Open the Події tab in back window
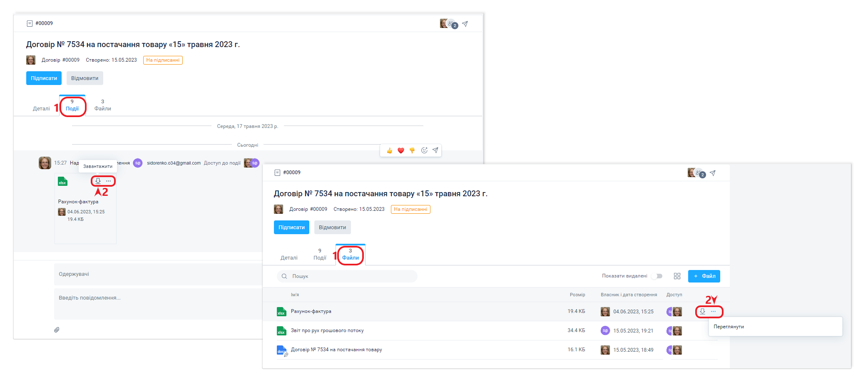The width and height of the screenshot is (868, 380). point(72,105)
